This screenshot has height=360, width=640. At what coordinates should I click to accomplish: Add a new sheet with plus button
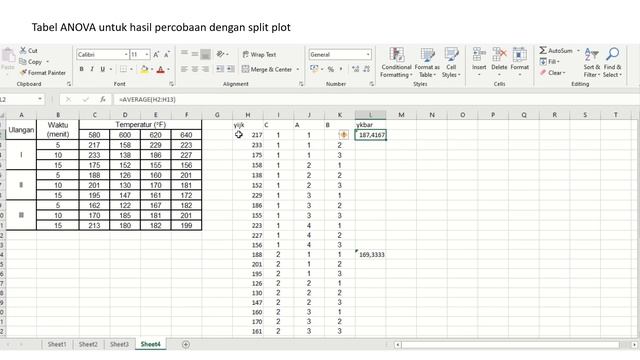pos(186,344)
